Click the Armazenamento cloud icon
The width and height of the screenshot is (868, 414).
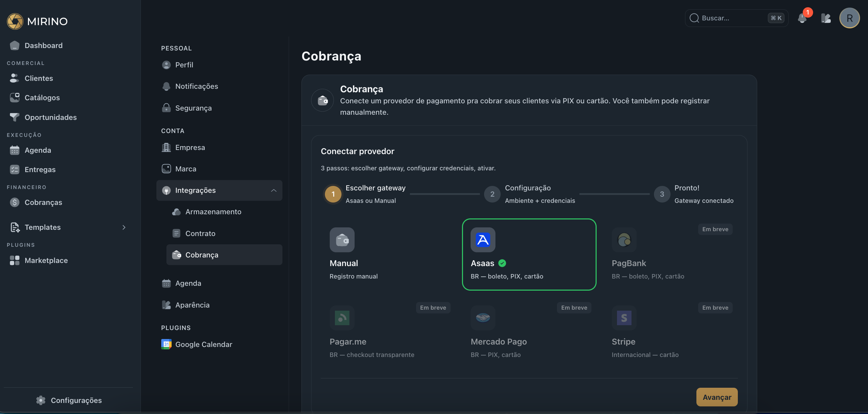(176, 212)
